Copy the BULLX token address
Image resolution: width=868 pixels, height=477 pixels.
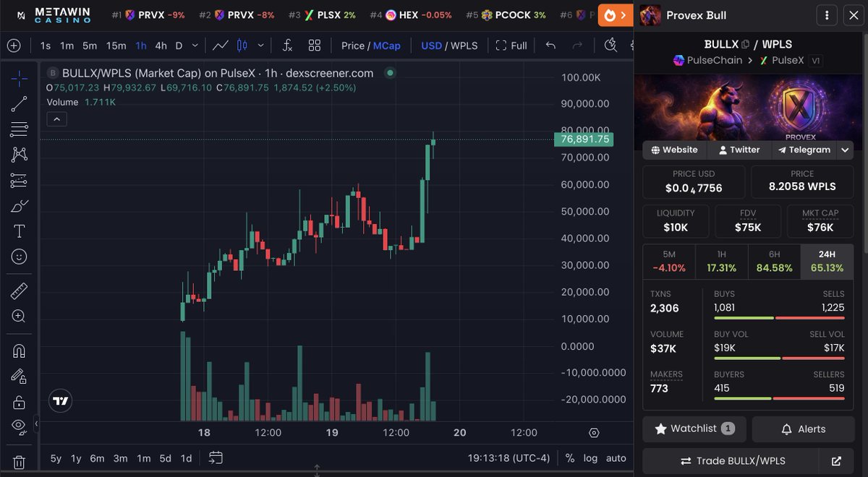pos(746,45)
